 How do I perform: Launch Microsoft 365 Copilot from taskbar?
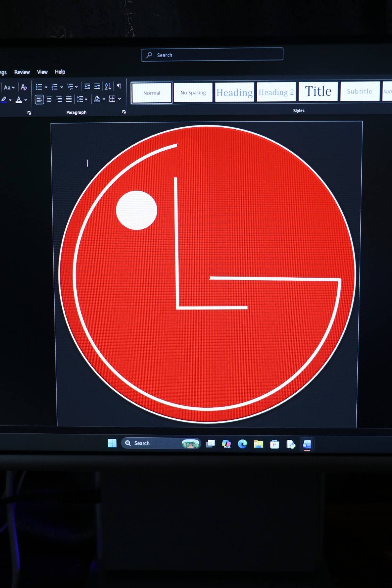[226, 444]
